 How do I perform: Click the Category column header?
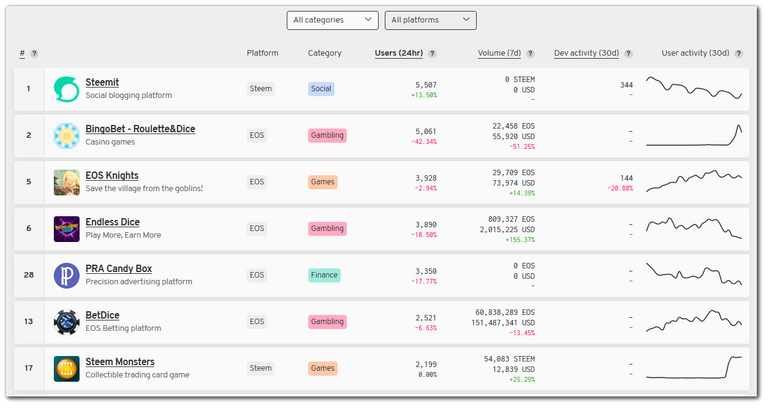tap(324, 53)
